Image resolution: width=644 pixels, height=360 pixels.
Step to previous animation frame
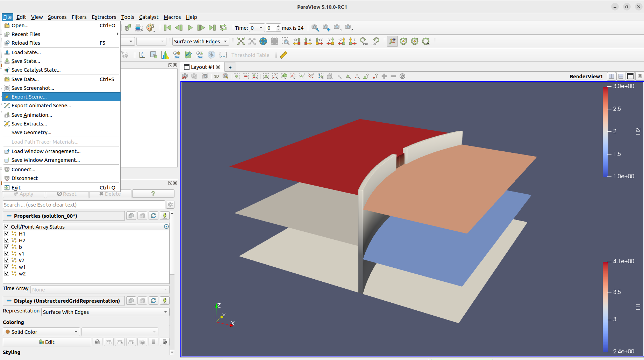(x=179, y=28)
